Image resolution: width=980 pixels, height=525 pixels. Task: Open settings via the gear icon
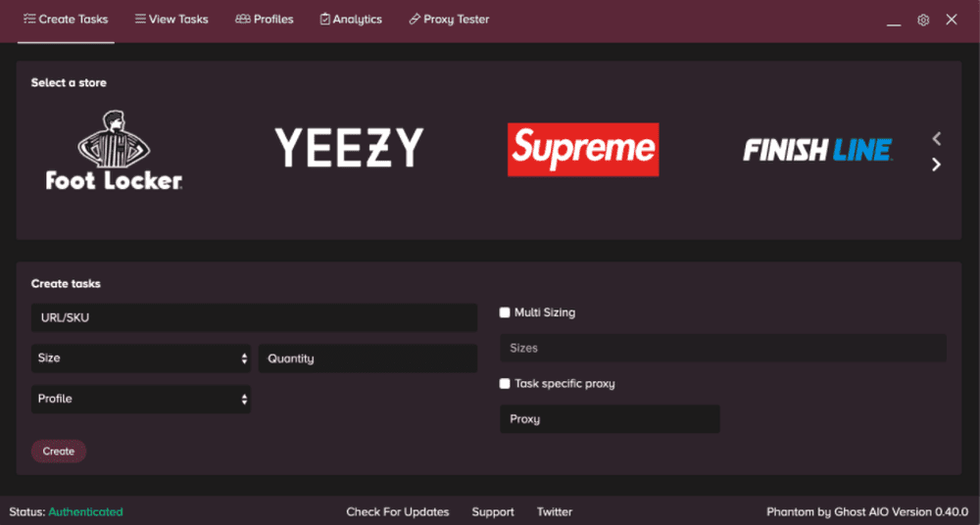[923, 20]
